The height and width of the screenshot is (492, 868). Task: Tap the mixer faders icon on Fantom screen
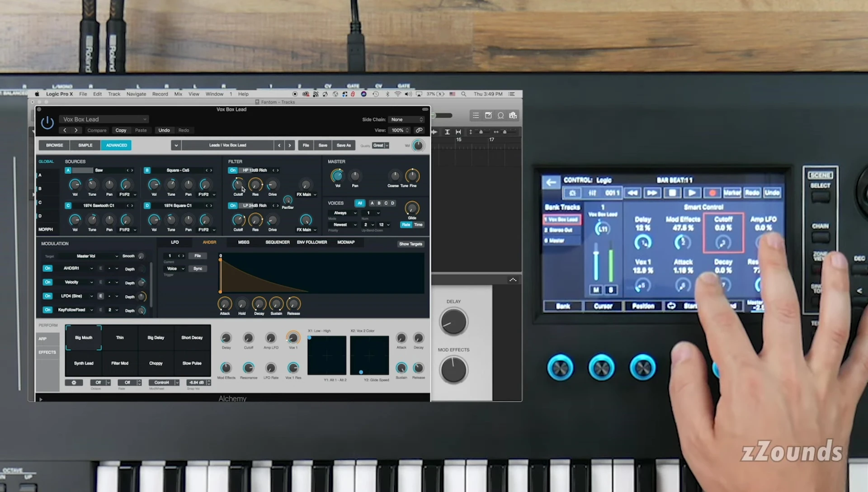[592, 193]
